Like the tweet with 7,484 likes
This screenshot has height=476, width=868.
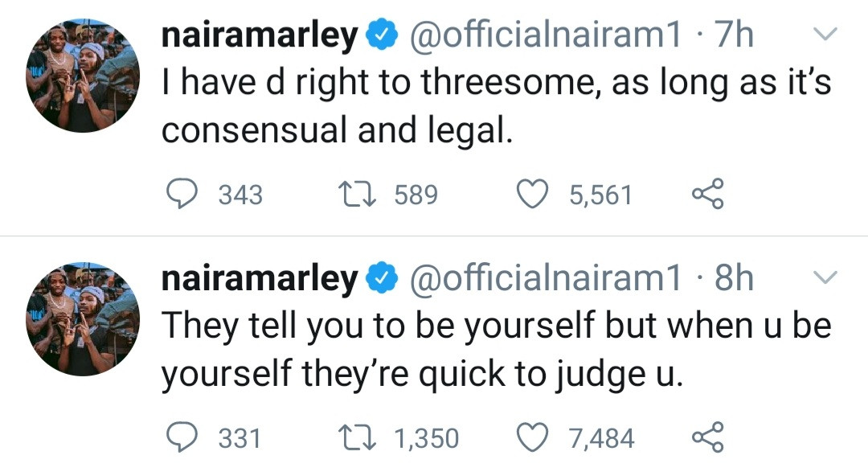pos(533,438)
